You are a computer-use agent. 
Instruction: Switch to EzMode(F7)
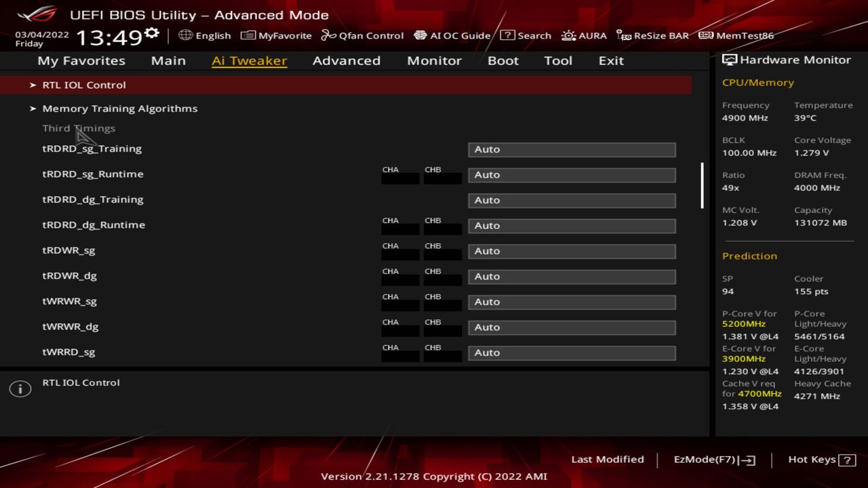pyautogui.click(x=714, y=460)
